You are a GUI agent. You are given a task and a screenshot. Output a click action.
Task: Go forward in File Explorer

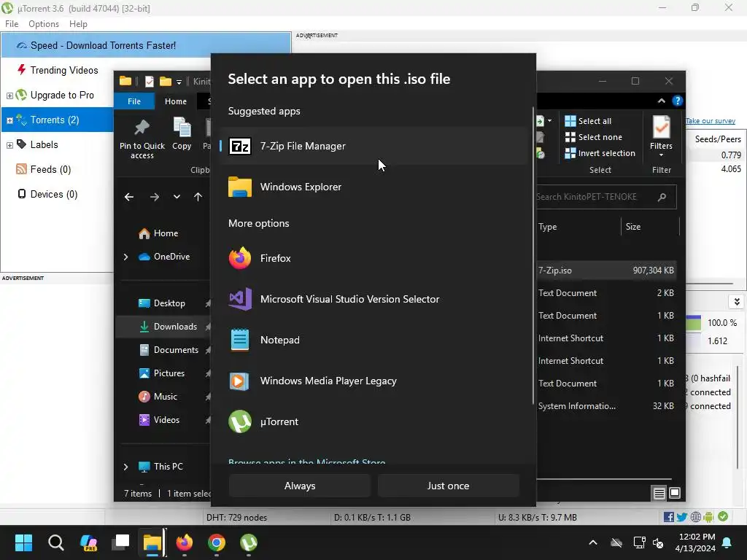(x=155, y=197)
